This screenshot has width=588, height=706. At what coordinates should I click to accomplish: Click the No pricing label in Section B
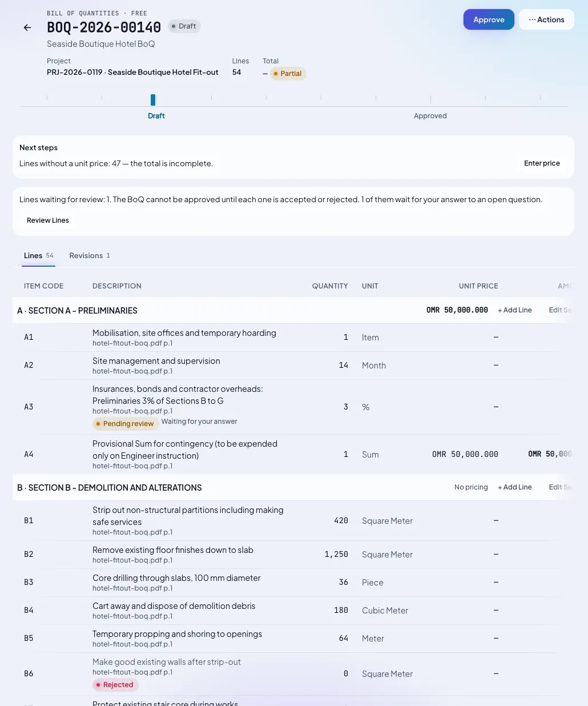pyautogui.click(x=471, y=487)
